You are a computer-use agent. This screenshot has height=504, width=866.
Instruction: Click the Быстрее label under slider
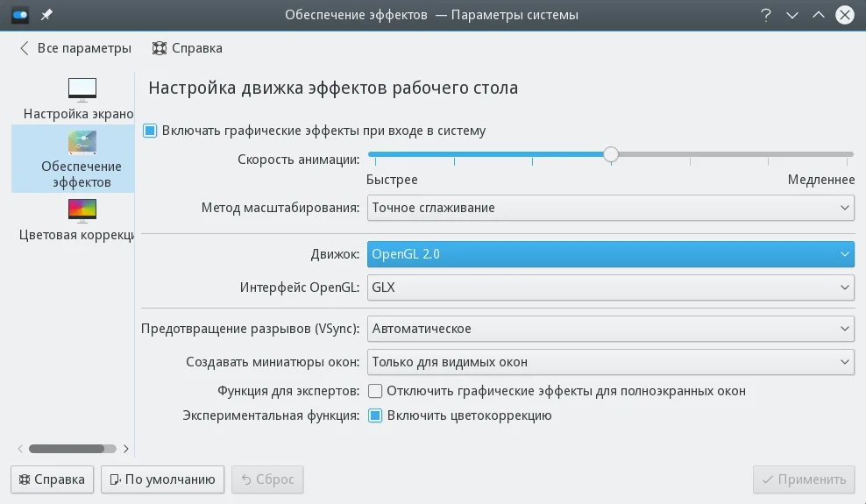[x=392, y=180]
